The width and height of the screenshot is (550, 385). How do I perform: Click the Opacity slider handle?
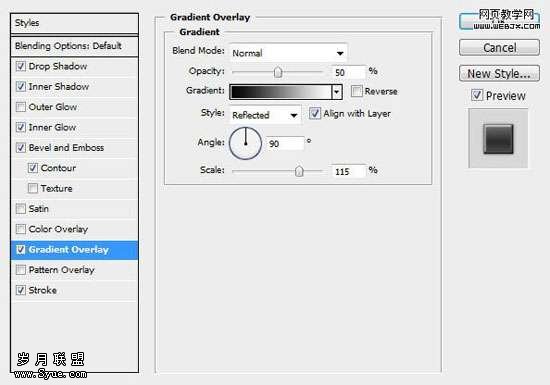(x=278, y=72)
